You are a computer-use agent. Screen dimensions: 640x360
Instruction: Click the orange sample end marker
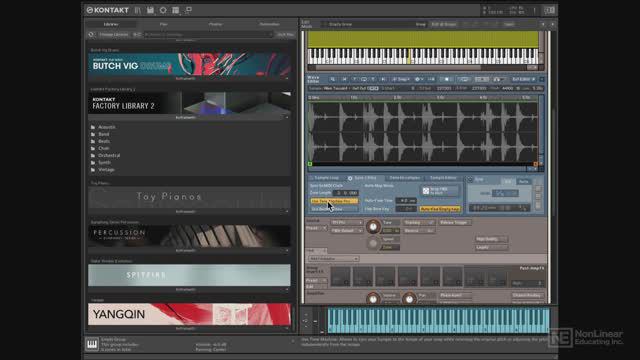(536, 164)
